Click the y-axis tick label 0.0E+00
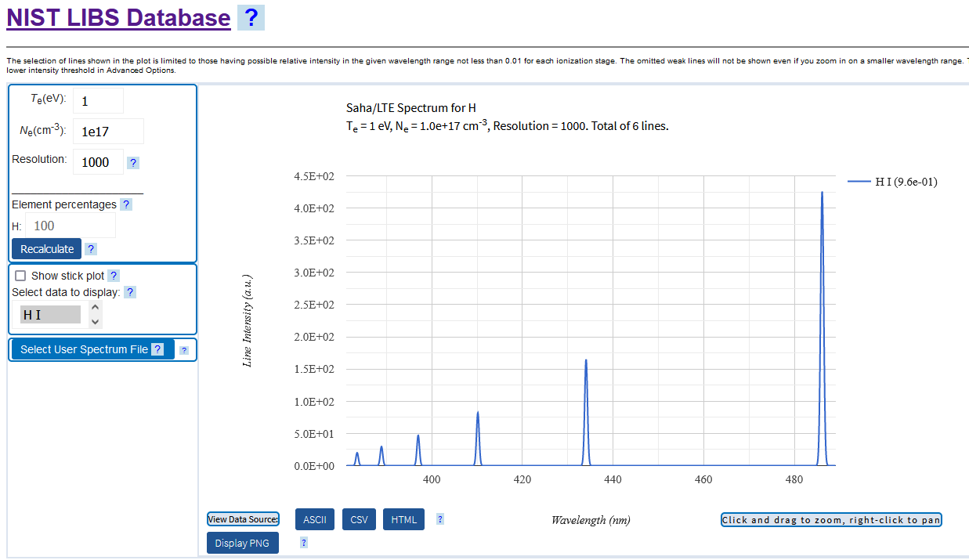 (314, 466)
